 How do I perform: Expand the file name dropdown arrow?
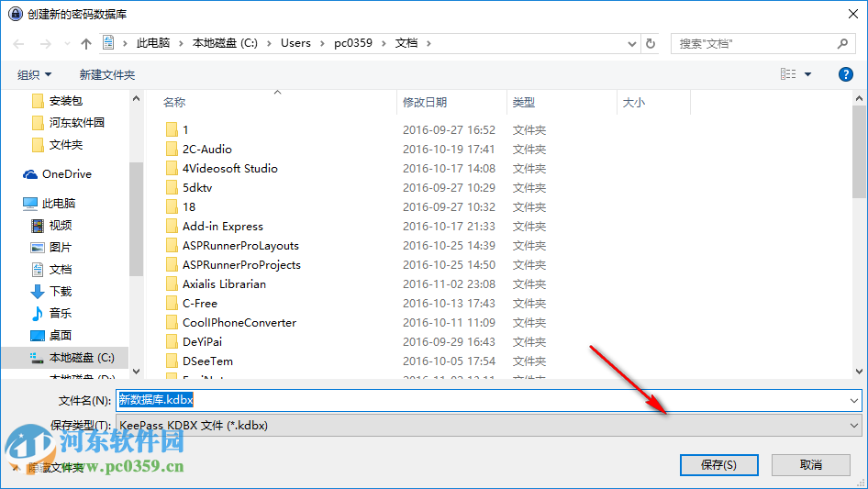[x=854, y=400]
